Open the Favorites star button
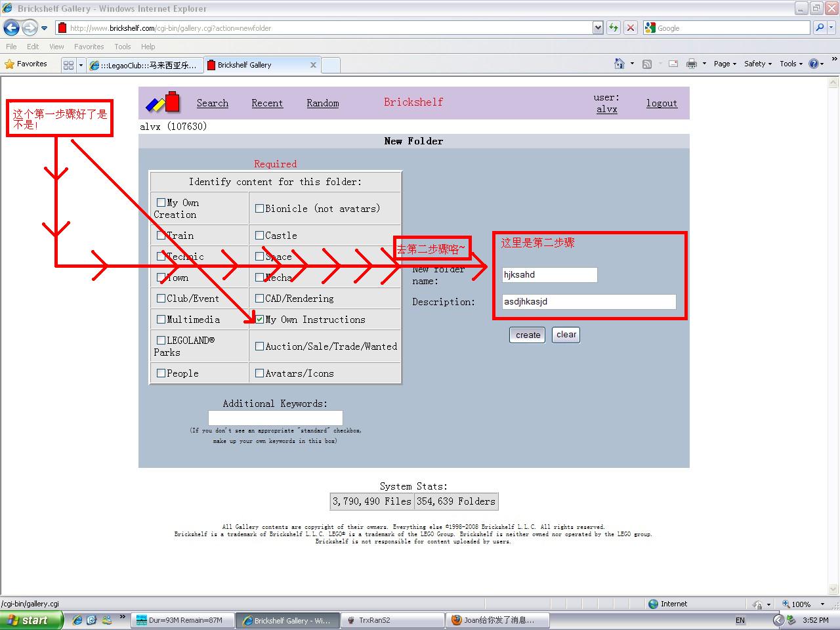The height and width of the screenshot is (630, 840). tap(26, 64)
